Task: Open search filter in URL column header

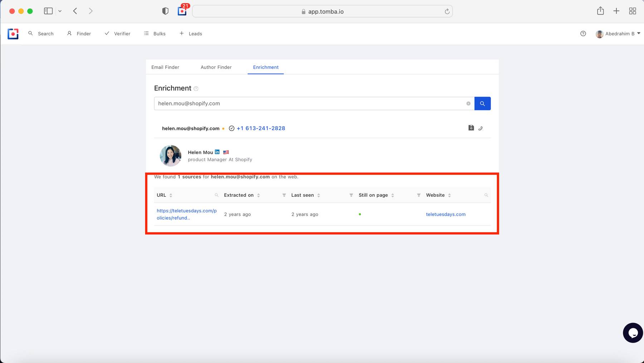Action: point(216,195)
